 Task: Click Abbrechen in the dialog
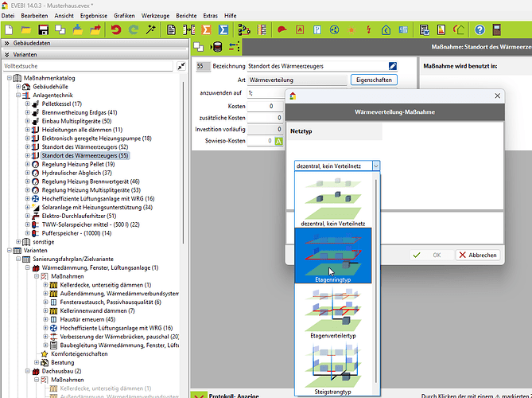[x=477, y=256]
